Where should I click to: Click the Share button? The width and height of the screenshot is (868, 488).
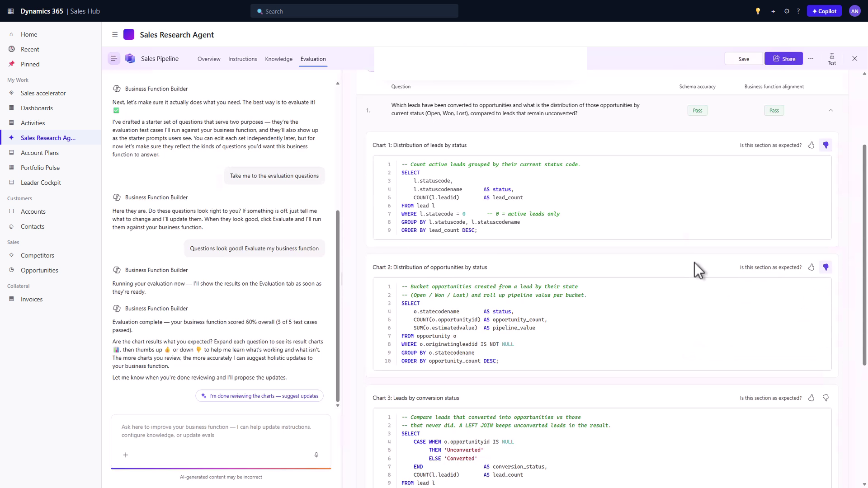pyautogui.click(x=783, y=59)
